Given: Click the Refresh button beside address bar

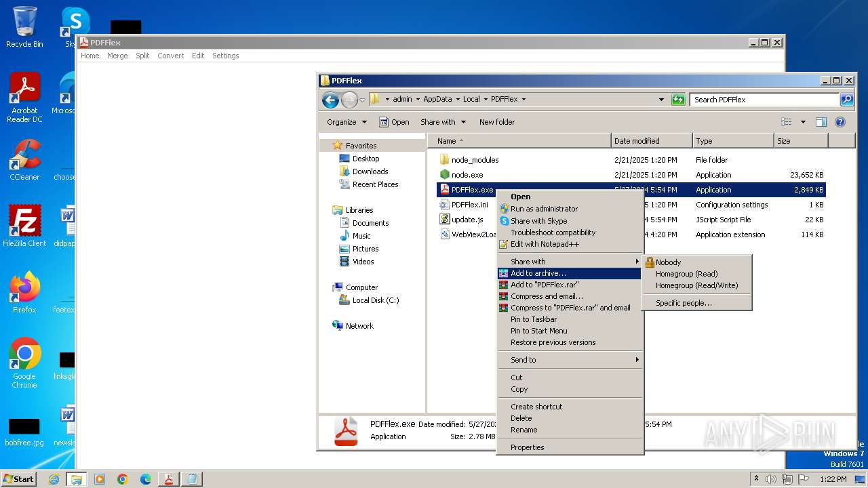Looking at the screenshot, I should click(x=678, y=100).
